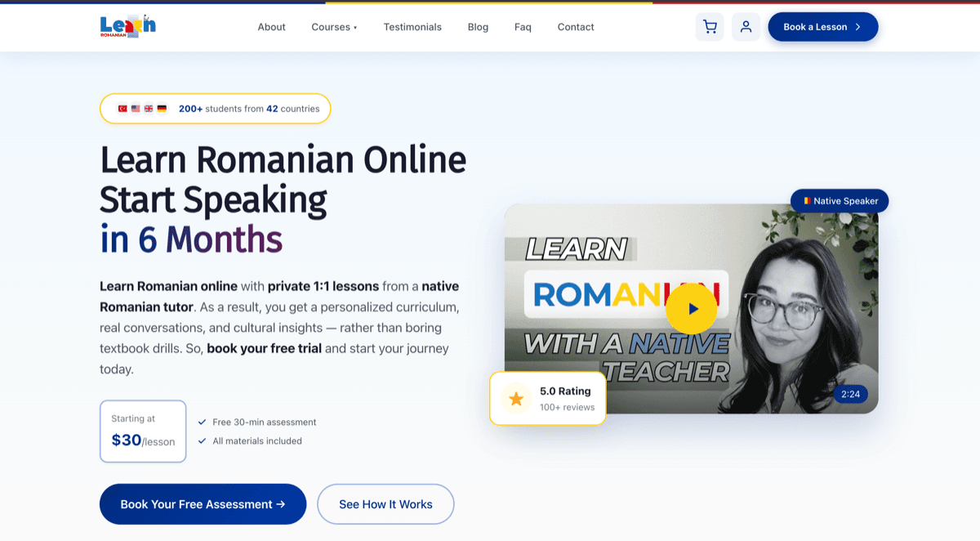Open the Testimonials menu item
This screenshot has height=541, width=980.
tap(412, 26)
